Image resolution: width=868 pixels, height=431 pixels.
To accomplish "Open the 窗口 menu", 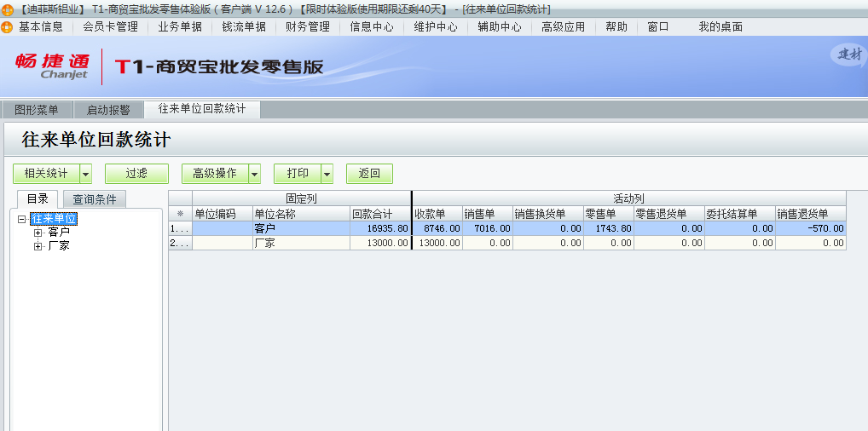I will click(x=658, y=26).
